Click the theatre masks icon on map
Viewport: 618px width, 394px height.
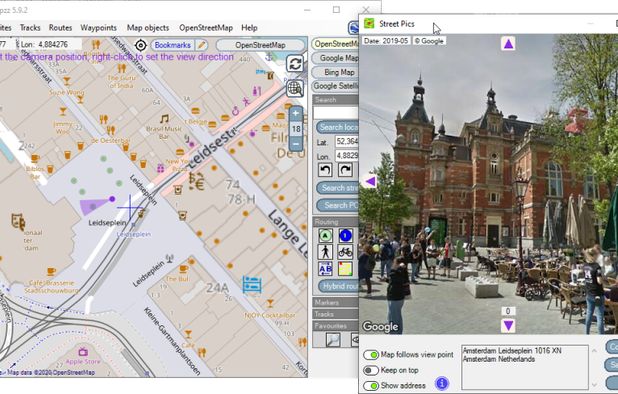18,222
